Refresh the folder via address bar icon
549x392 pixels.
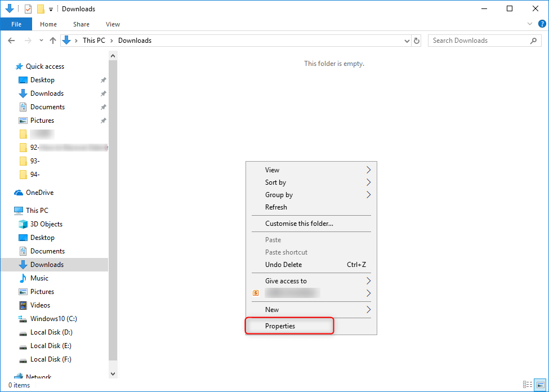(417, 41)
